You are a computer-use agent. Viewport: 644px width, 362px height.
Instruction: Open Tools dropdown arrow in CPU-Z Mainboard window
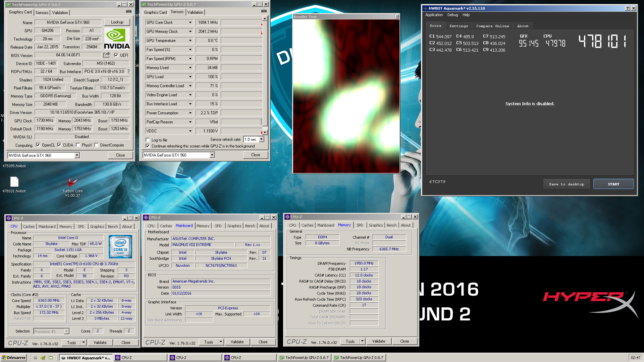coord(221,342)
